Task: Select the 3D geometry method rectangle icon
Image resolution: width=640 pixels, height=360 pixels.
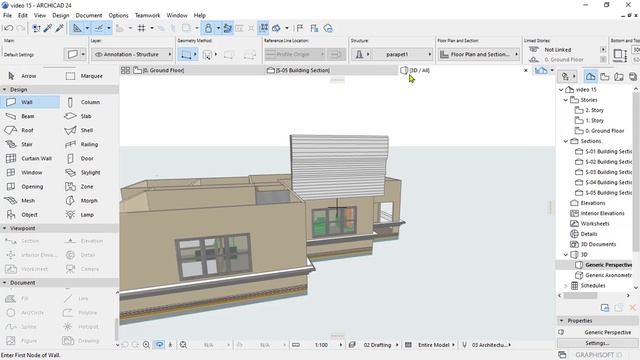Action: (186, 54)
